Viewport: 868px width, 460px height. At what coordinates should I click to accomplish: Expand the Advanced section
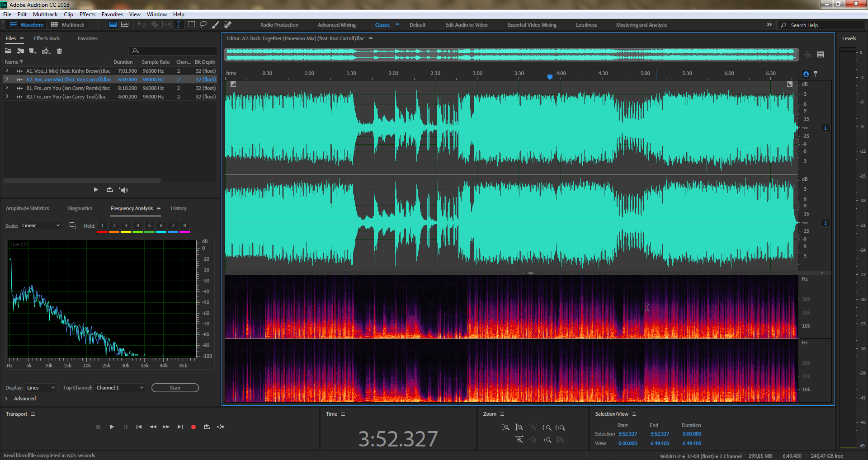(6, 399)
